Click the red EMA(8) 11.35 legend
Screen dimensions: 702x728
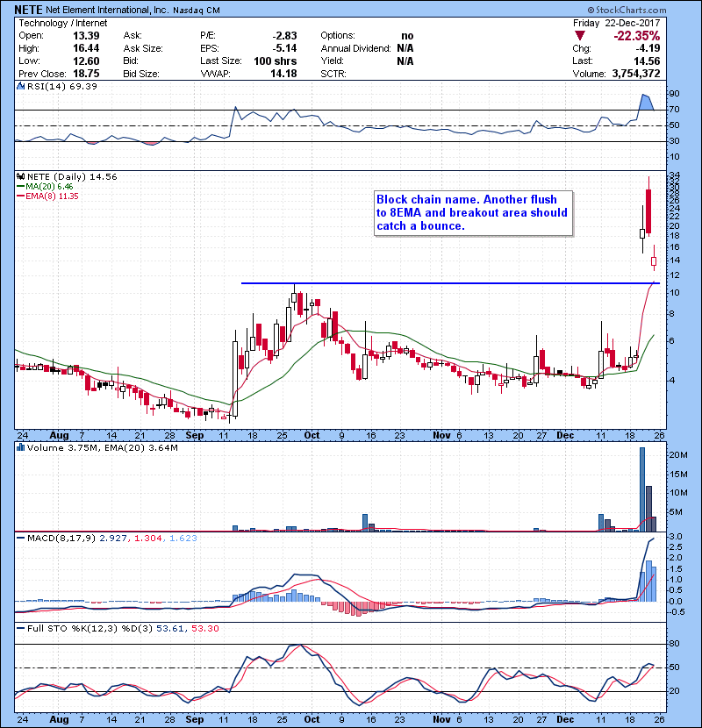click(48, 196)
